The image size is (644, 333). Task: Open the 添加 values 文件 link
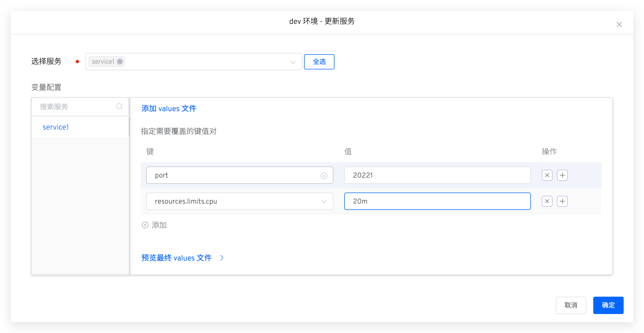coord(169,108)
